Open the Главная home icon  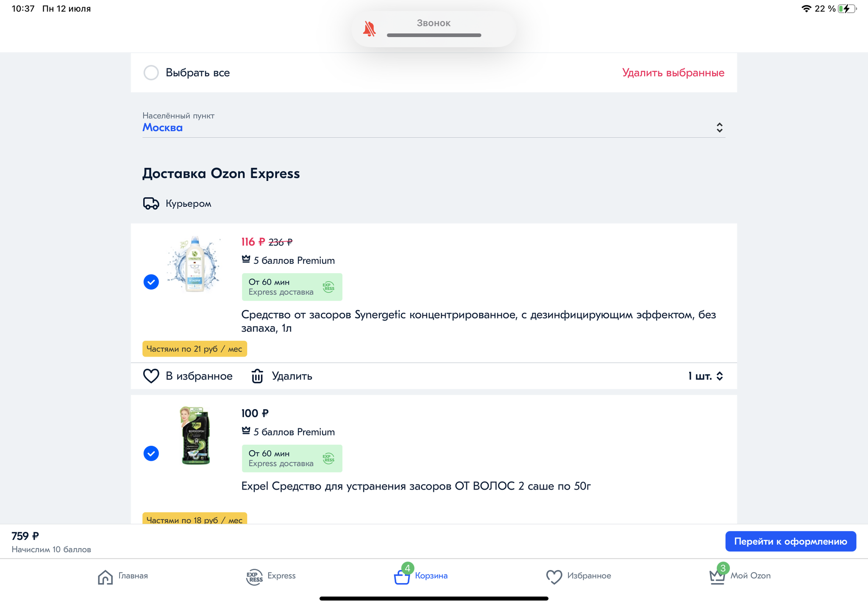click(105, 576)
